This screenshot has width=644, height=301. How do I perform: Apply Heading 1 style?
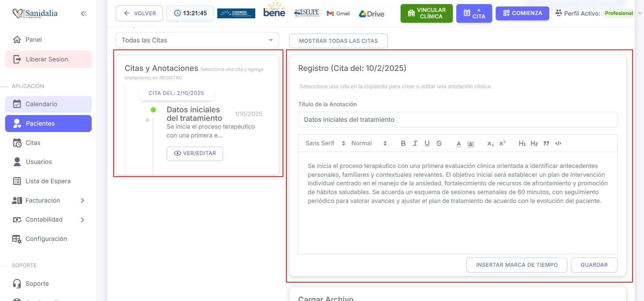[x=522, y=143]
